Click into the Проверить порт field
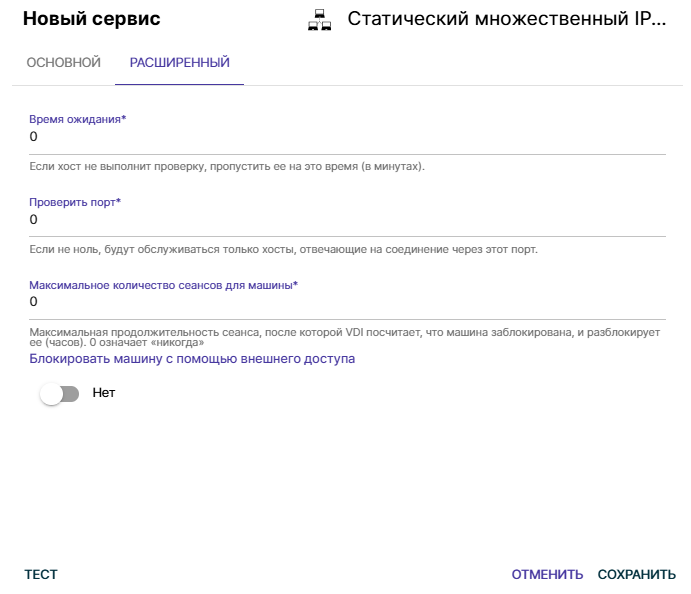Image resolution: width=691 pixels, height=594 pixels. 347,219
